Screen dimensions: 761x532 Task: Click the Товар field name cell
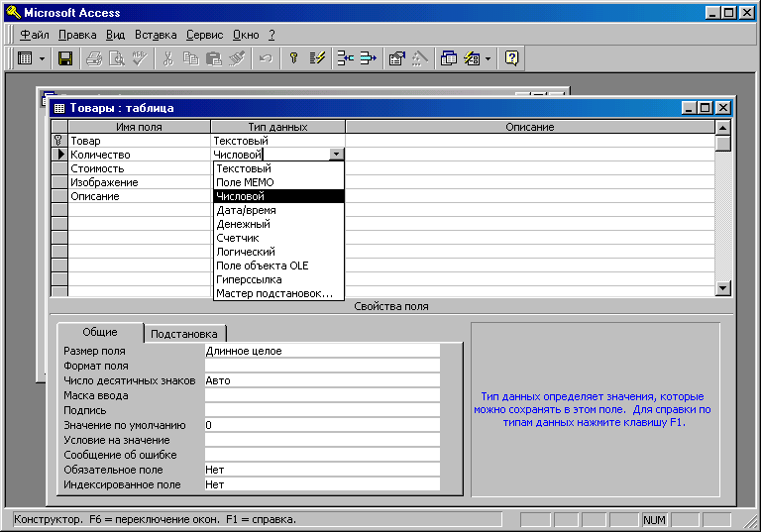click(x=140, y=141)
